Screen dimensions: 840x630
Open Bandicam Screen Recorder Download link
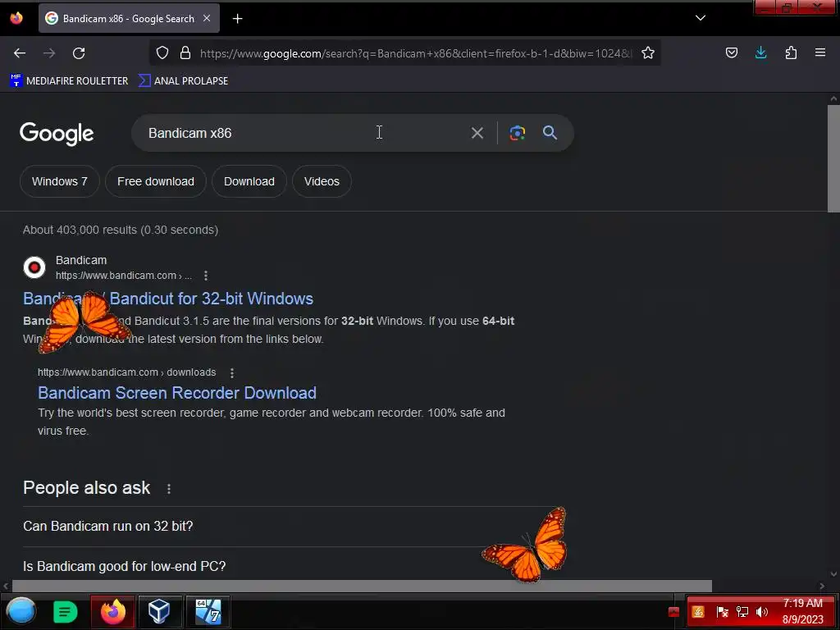[177, 393]
